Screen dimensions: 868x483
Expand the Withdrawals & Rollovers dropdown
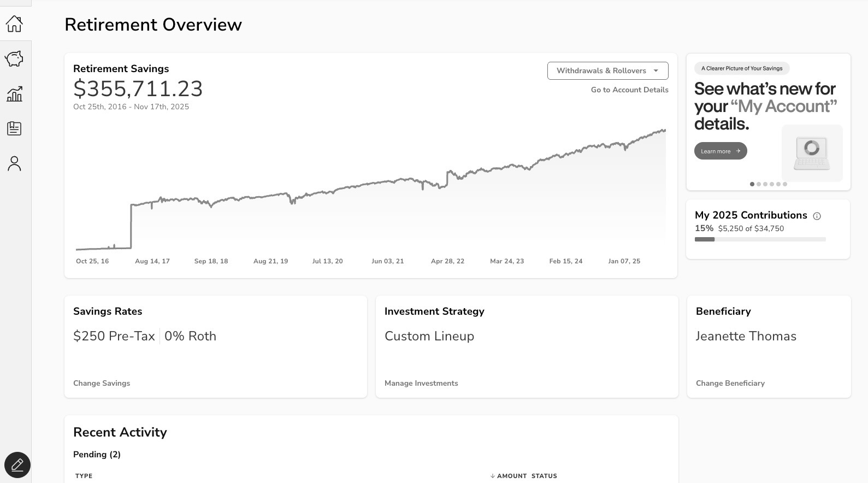point(607,70)
